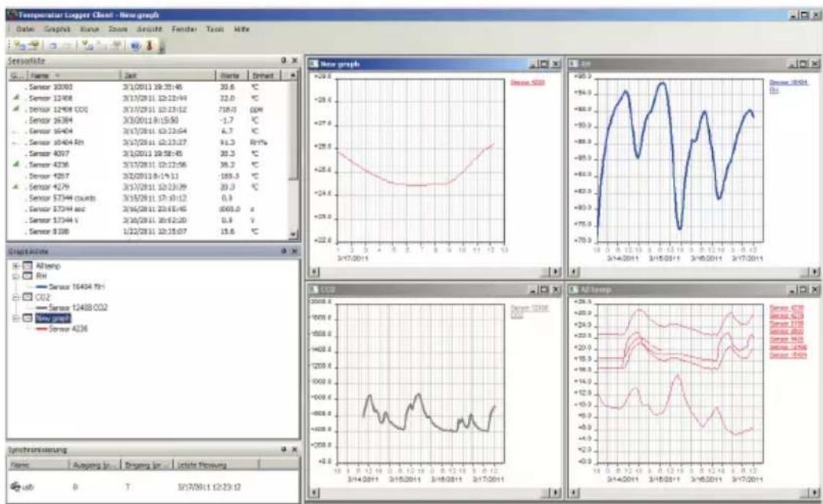This screenshot has height=504, width=823.
Task: Open the Graphik menu
Action: point(57,29)
